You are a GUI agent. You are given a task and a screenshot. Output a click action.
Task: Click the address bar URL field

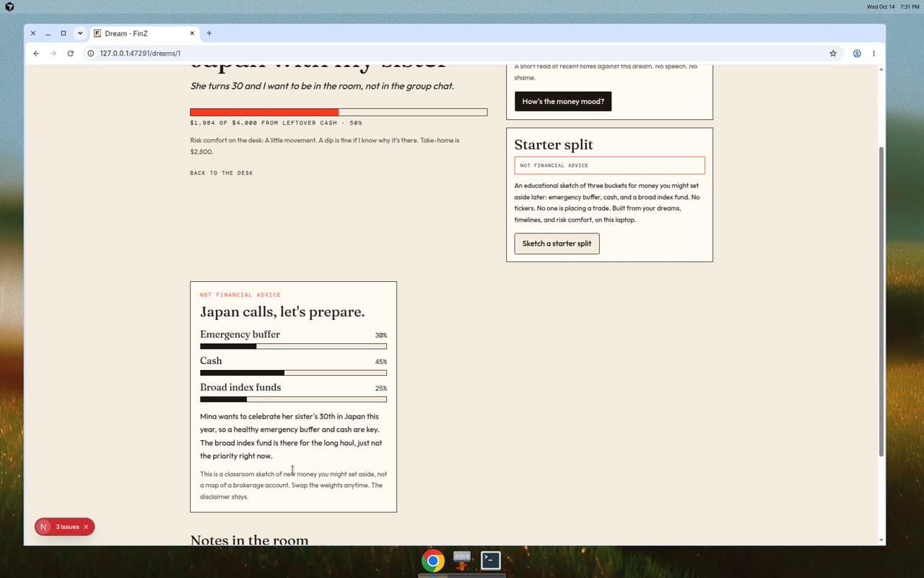tap(462, 53)
